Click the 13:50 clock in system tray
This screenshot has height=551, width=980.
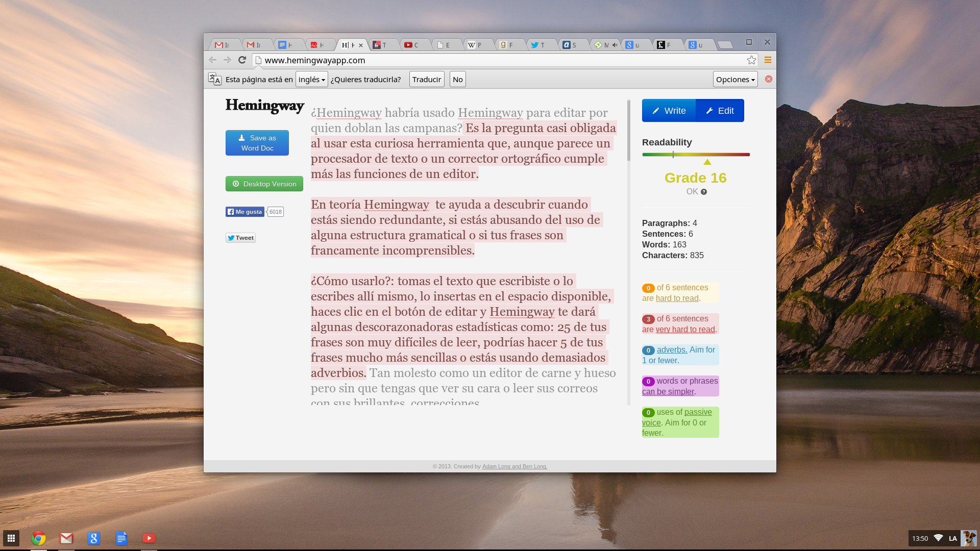(920, 538)
